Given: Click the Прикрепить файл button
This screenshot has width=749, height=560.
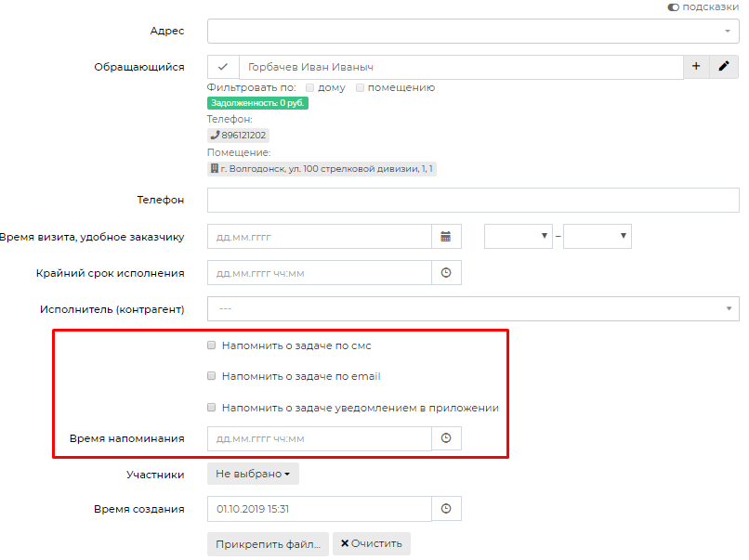Looking at the screenshot, I should pyautogui.click(x=268, y=544).
